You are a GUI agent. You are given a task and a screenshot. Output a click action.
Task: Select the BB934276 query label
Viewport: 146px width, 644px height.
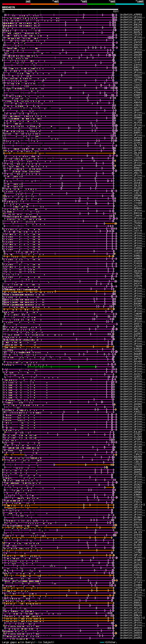(x=8, y=7)
